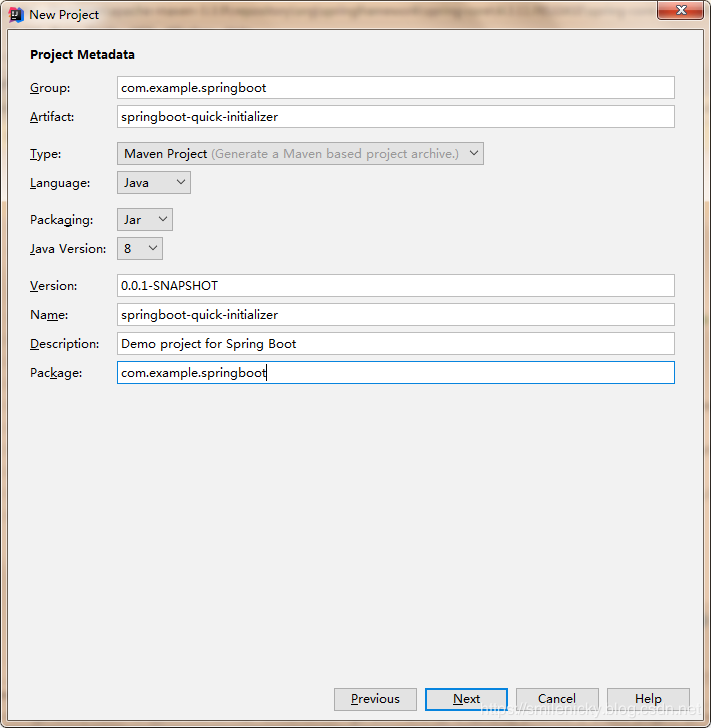This screenshot has width=711, height=728.
Task: Click the Package label
Action: pos(56,373)
